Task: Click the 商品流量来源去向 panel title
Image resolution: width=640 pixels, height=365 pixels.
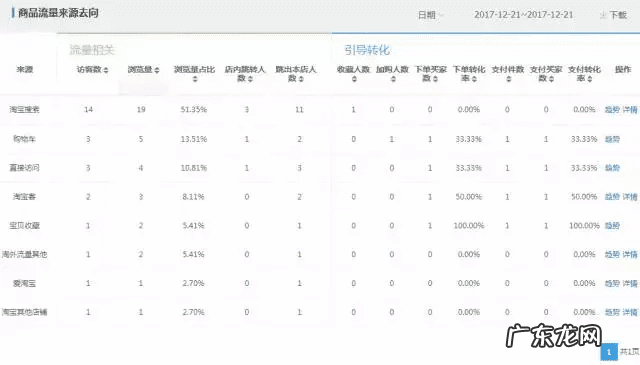Action: click(58, 13)
